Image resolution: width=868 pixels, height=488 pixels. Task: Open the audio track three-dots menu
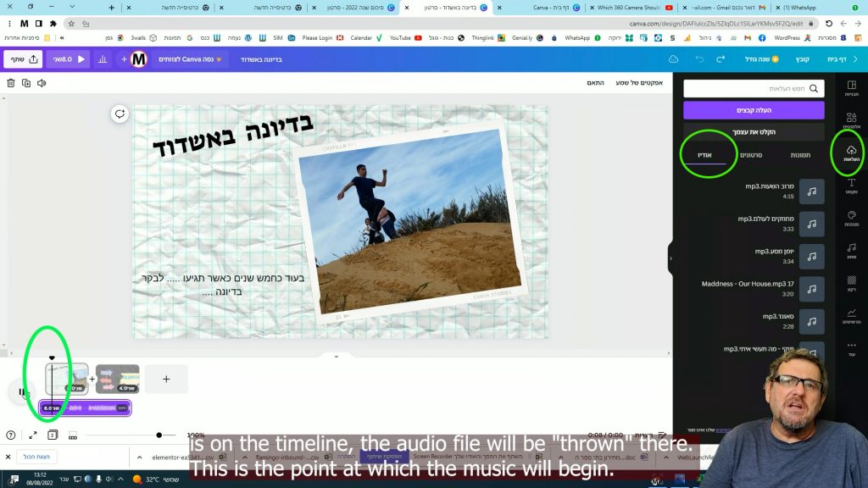click(x=122, y=408)
